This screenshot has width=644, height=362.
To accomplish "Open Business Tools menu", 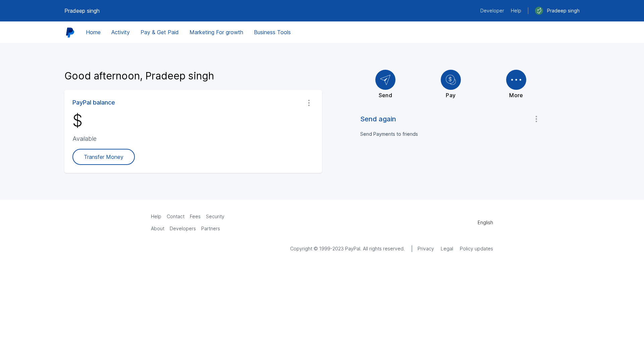I will (x=272, y=32).
